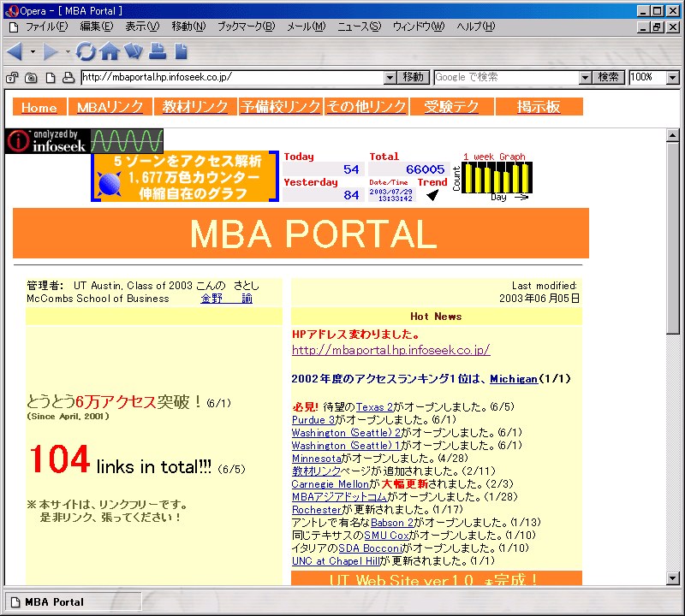
Task: Open the Washington (Seattle) 1 link
Action: pos(347,446)
